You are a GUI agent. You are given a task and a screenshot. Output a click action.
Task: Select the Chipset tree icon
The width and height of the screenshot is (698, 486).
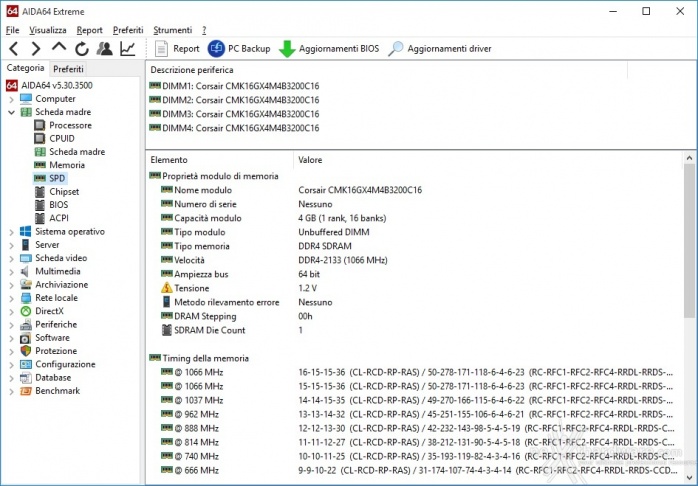(40, 192)
